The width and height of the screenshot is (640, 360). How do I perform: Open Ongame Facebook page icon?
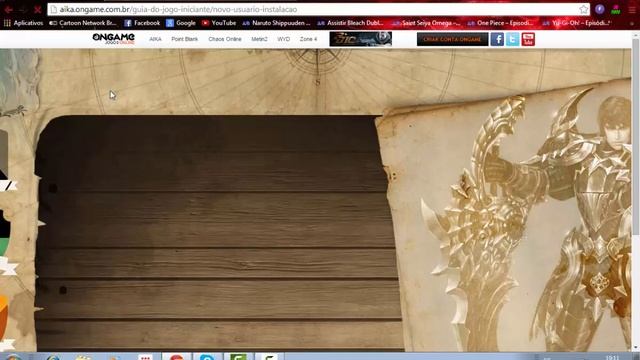(497, 39)
